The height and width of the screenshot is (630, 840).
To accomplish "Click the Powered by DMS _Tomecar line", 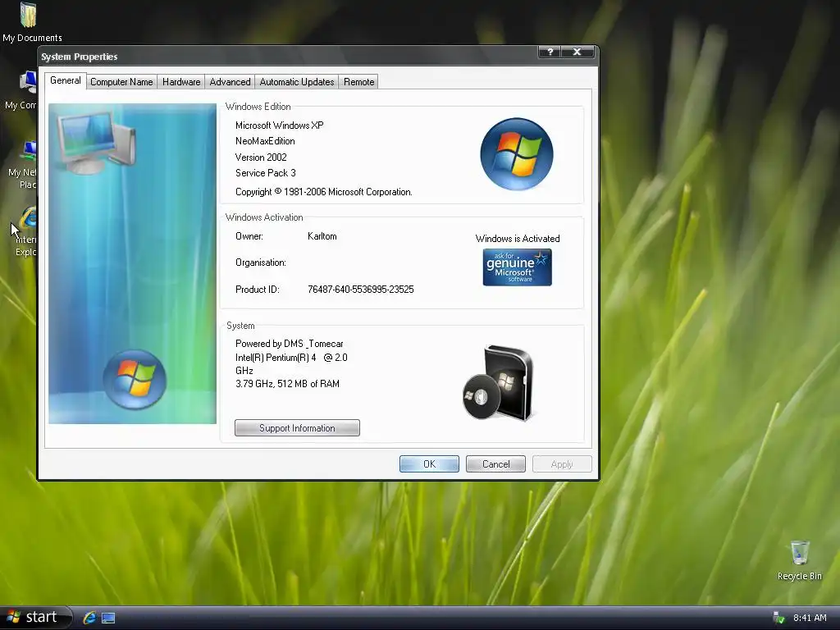I will 290,344.
